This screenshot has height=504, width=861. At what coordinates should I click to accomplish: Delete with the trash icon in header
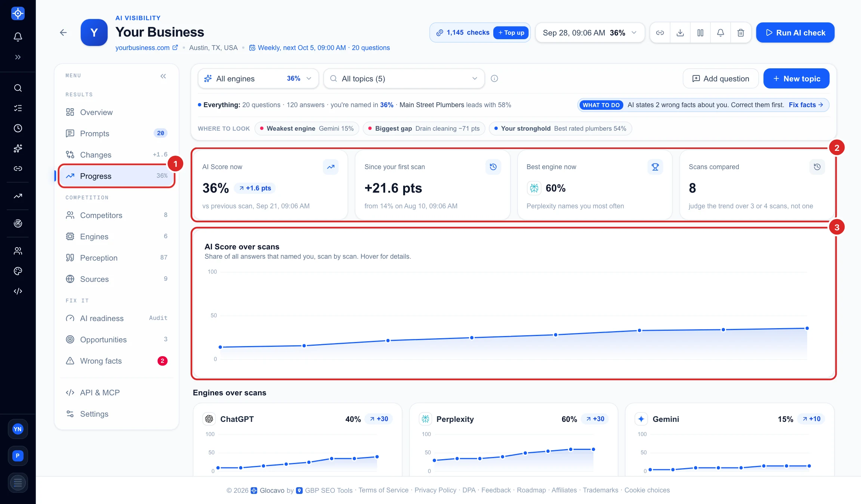pos(741,33)
